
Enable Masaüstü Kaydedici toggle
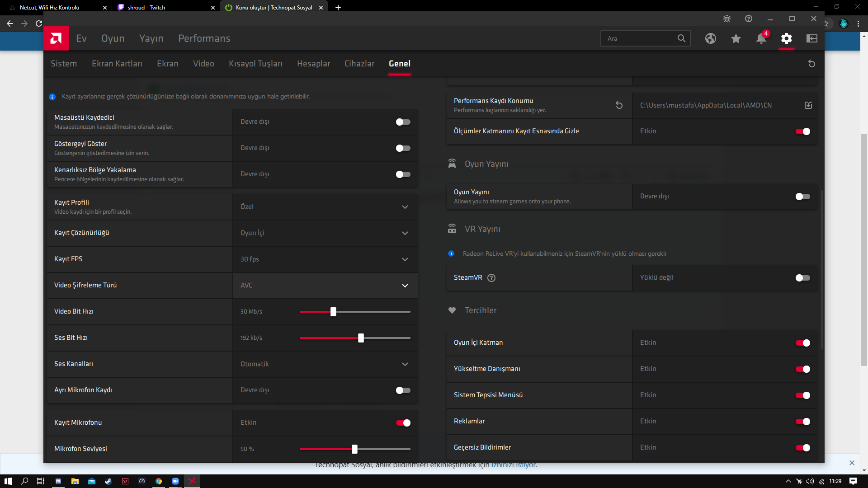pyautogui.click(x=403, y=122)
